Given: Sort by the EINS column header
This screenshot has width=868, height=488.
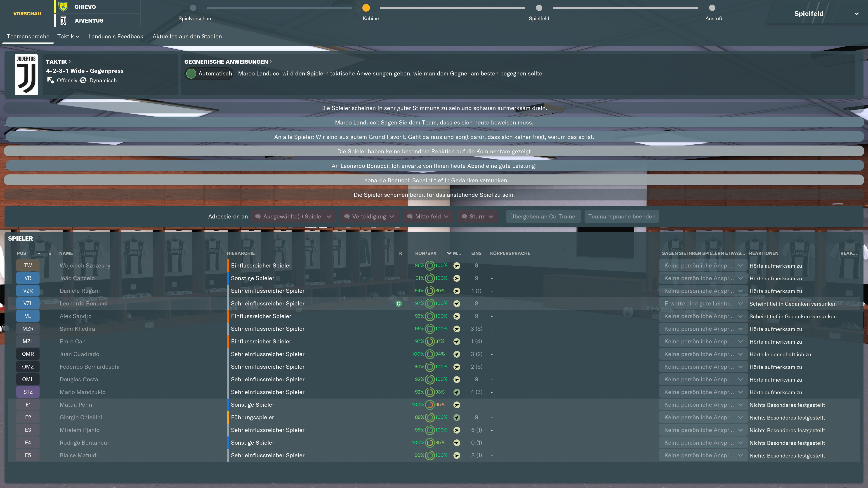Looking at the screenshot, I should (476, 253).
